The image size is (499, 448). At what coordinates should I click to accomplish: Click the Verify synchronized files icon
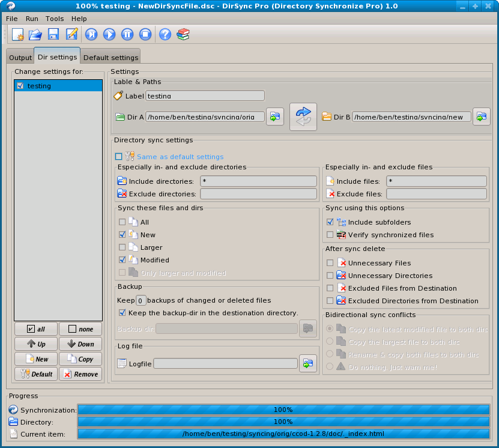[x=341, y=235]
